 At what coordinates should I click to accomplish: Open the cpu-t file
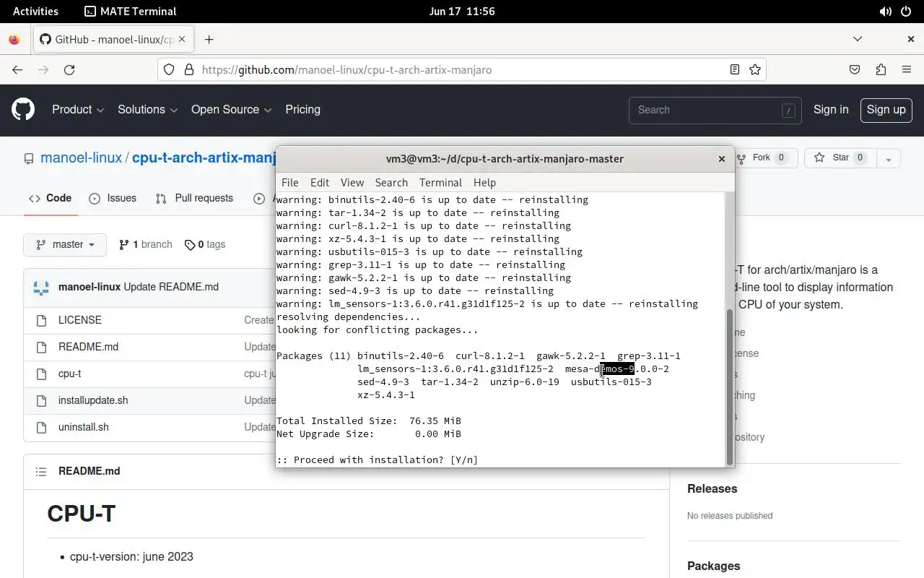pyautogui.click(x=69, y=374)
